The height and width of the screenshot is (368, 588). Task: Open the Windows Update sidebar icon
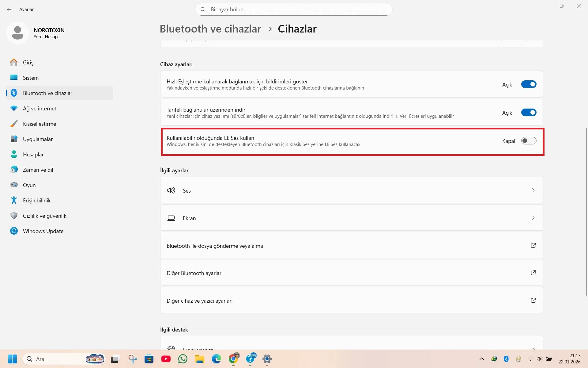(x=14, y=231)
